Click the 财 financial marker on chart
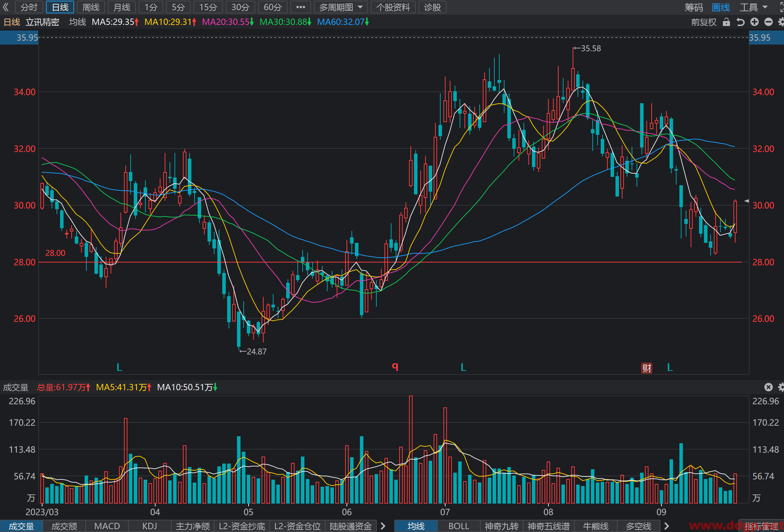Image resolution: width=784 pixels, height=532 pixels. coord(647,368)
